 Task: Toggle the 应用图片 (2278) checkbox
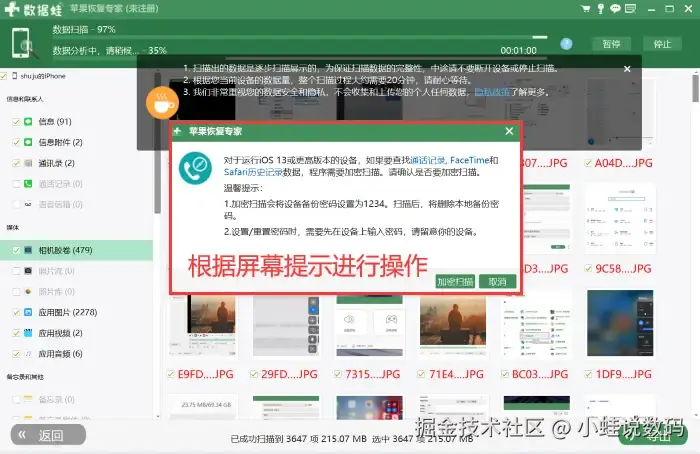pos(16,312)
